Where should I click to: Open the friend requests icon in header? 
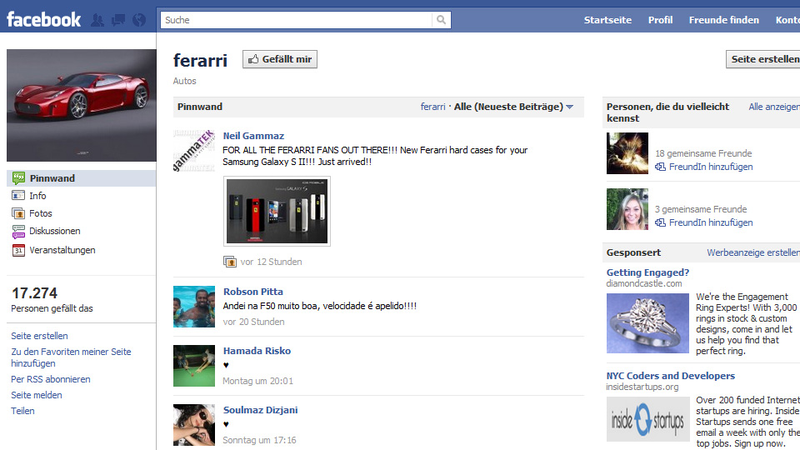[97, 20]
